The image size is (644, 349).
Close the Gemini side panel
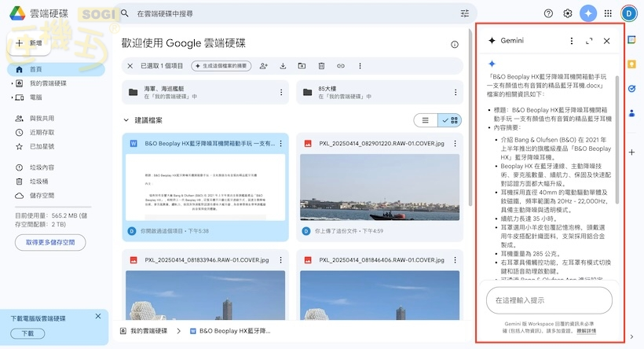606,41
